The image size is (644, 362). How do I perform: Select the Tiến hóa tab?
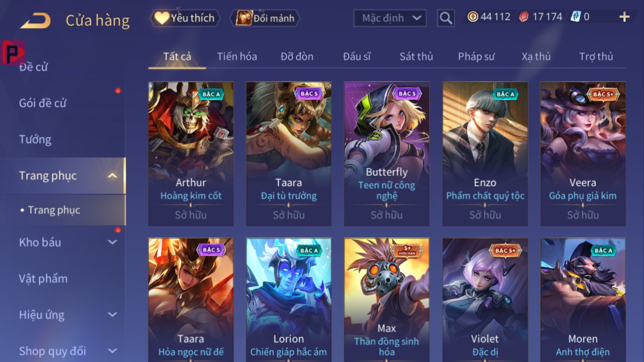[237, 56]
